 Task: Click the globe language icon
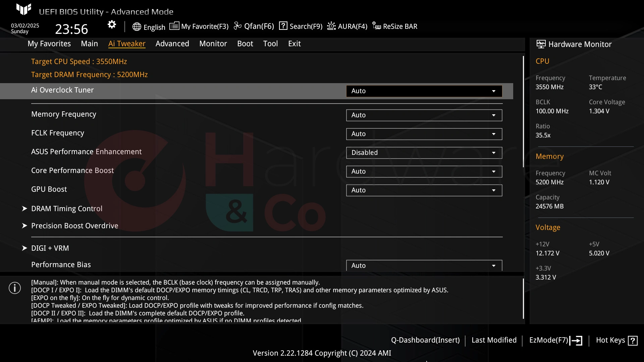pyautogui.click(x=137, y=27)
